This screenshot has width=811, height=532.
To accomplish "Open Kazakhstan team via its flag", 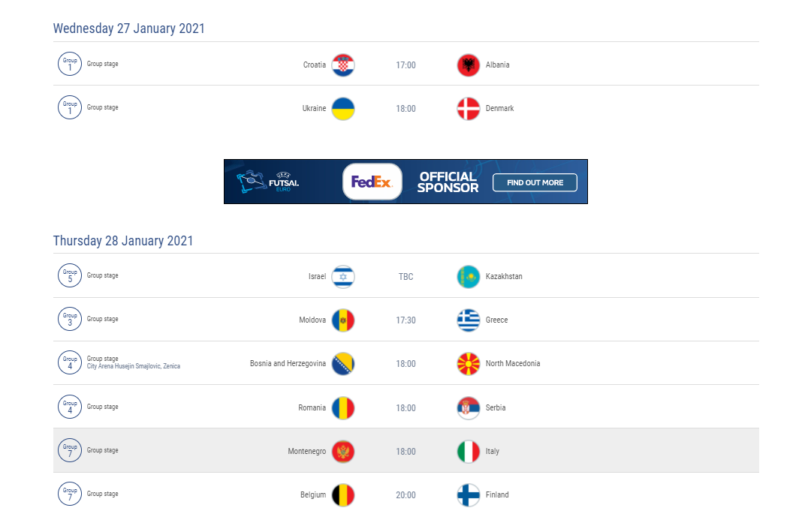I will tap(469, 277).
